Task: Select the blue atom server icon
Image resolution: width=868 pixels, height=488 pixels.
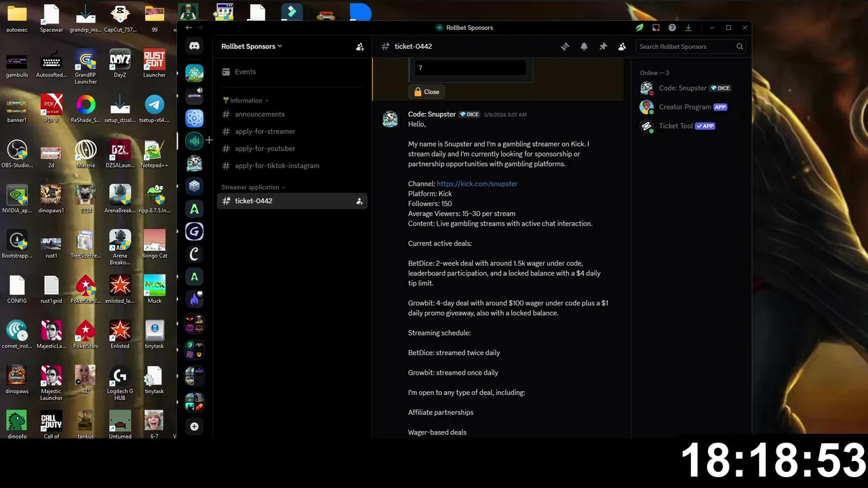Action: (195, 118)
